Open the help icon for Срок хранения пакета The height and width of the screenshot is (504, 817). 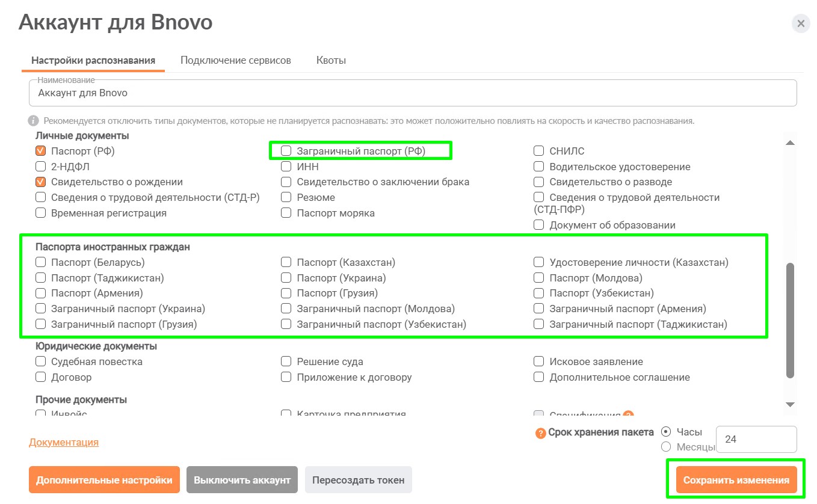click(x=540, y=433)
